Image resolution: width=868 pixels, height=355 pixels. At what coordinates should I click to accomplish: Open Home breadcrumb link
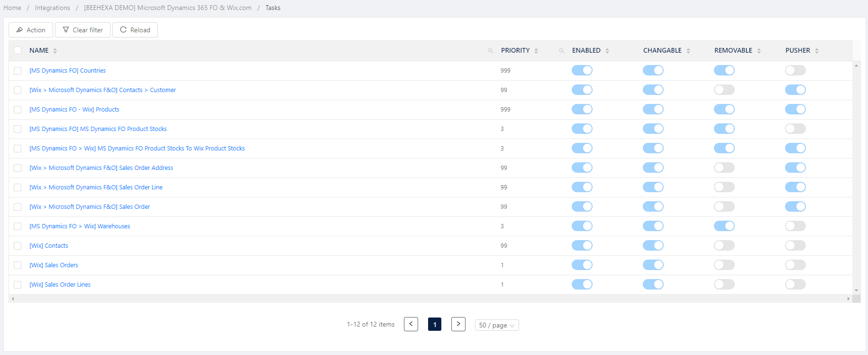12,8
